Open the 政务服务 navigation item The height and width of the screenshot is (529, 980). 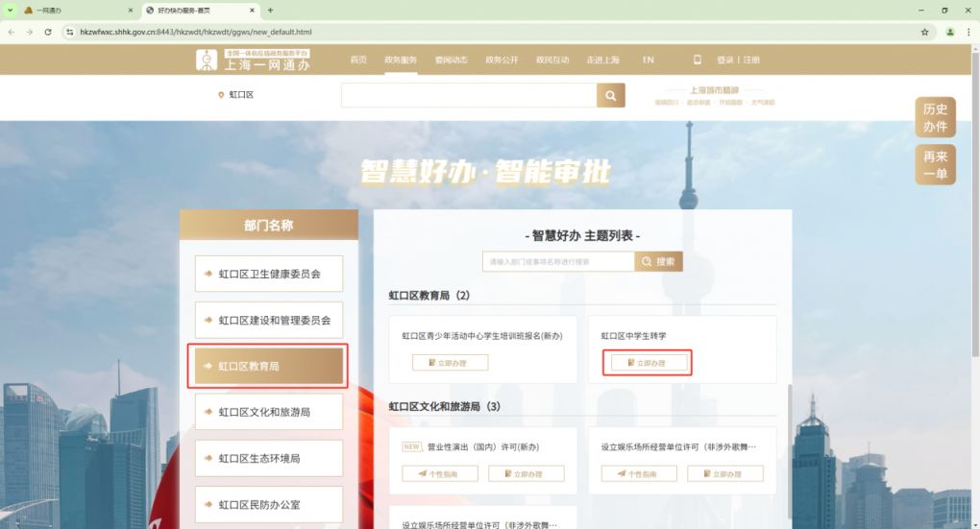coord(401,60)
